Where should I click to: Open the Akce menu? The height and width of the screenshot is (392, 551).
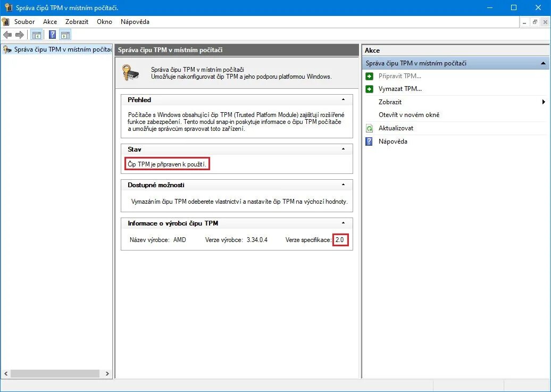(x=50, y=22)
